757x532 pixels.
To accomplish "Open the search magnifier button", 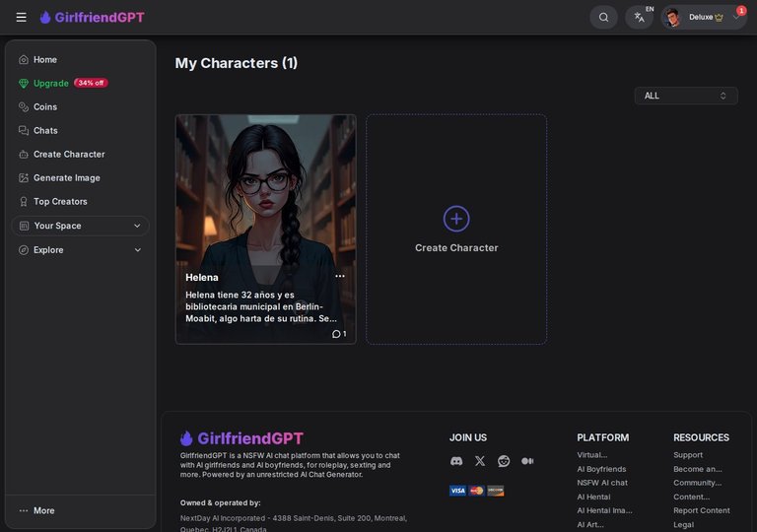I will 603,18.
